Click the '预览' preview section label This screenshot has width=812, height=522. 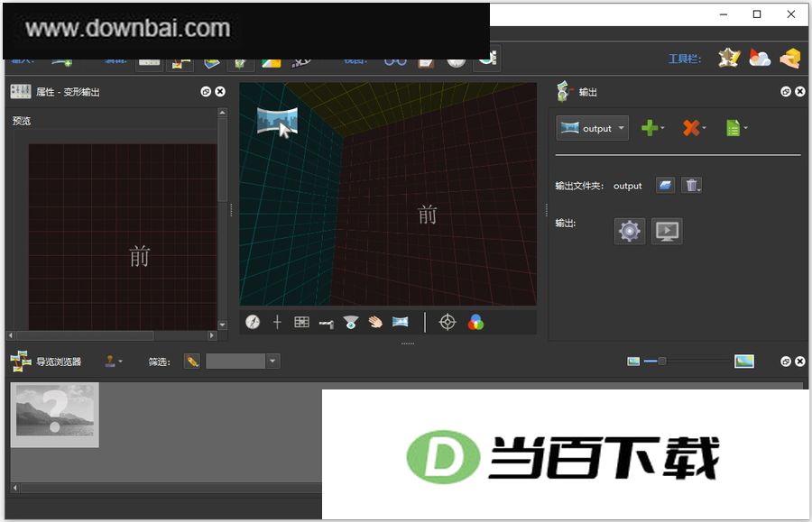(22, 121)
